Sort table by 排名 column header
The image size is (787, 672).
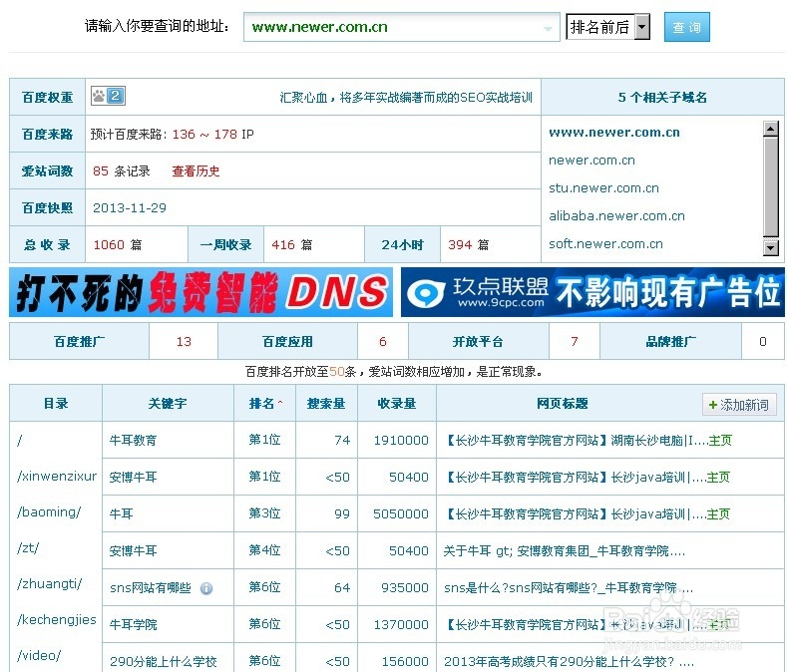pyautogui.click(x=265, y=404)
